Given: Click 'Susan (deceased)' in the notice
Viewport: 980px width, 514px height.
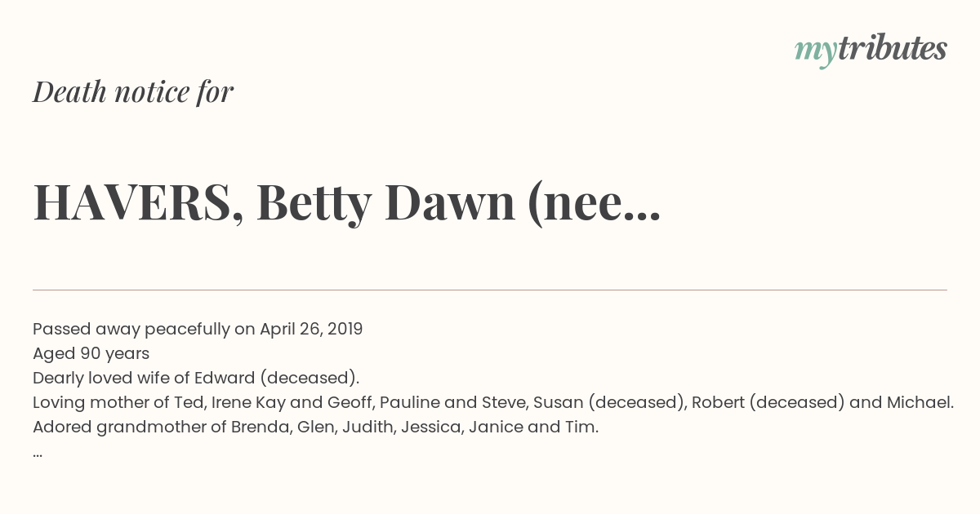Looking at the screenshot, I should [x=635, y=402].
